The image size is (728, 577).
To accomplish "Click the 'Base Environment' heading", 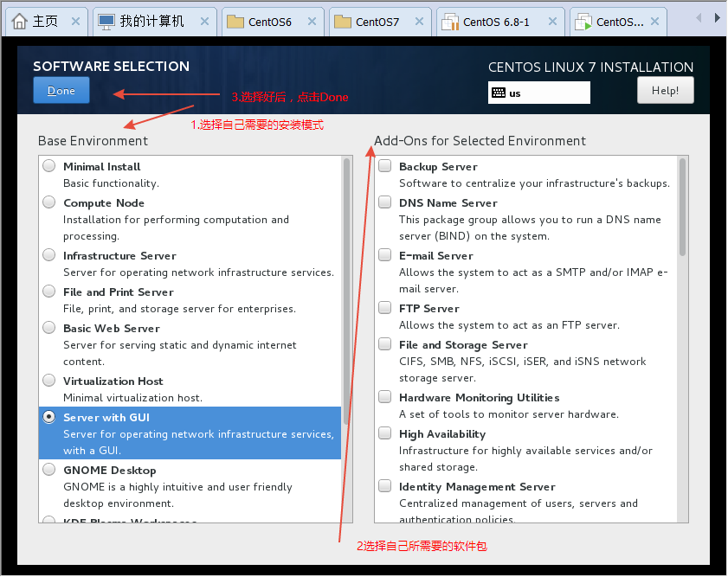I will click(93, 140).
